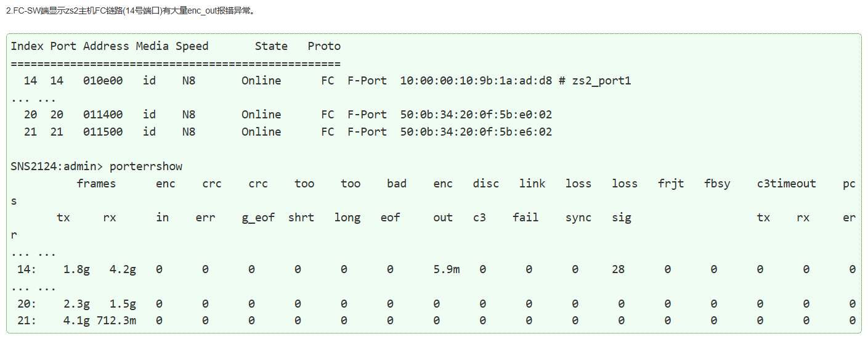Click the 2.3g tx frames value
This screenshot has height=344, width=868.
click(x=76, y=303)
